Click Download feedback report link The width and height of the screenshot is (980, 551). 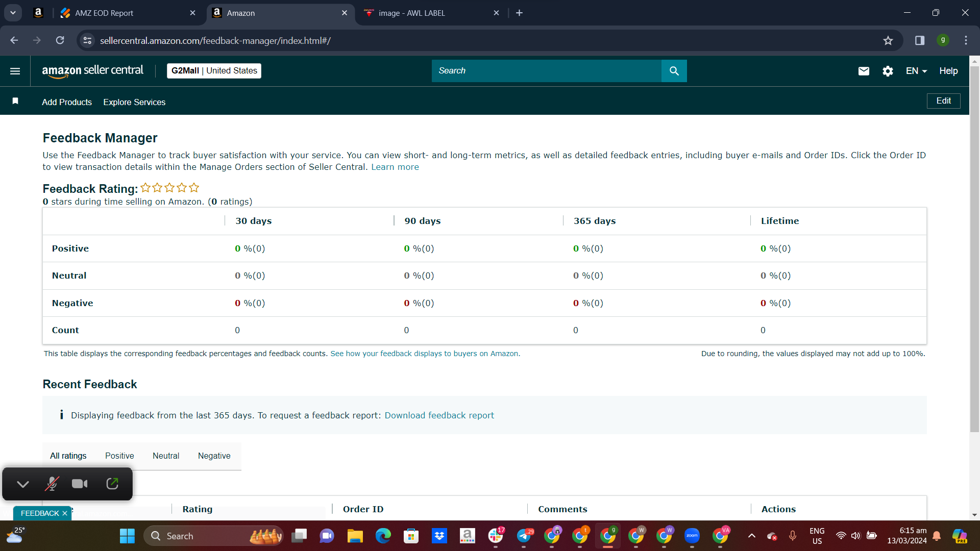tap(439, 416)
